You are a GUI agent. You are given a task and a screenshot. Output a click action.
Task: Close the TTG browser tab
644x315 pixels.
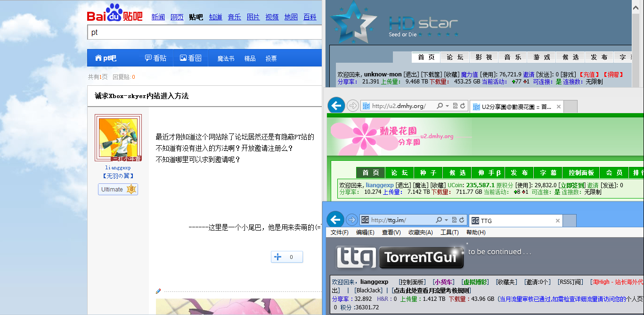coord(558,221)
